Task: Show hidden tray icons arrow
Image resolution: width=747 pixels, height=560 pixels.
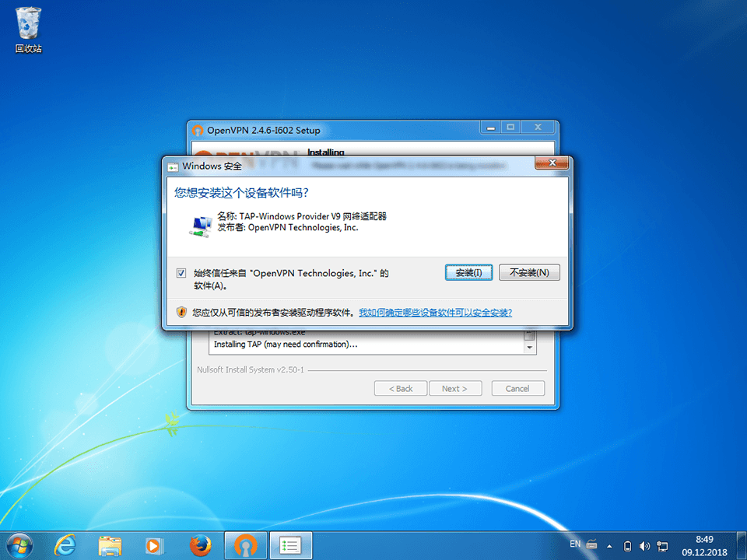Action: (609, 546)
